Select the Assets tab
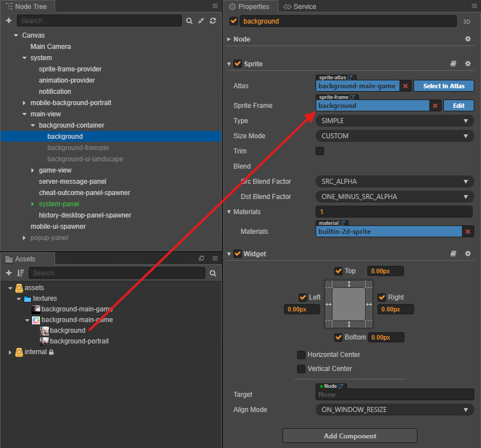The width and height of the screenshot is (481, 448). 25,259
